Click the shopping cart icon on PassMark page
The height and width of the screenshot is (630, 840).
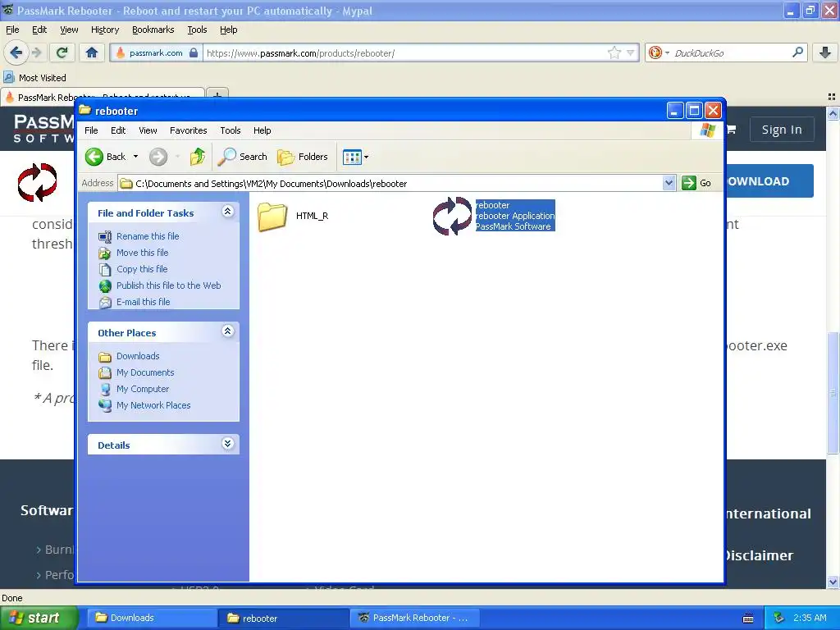(731, 129)
